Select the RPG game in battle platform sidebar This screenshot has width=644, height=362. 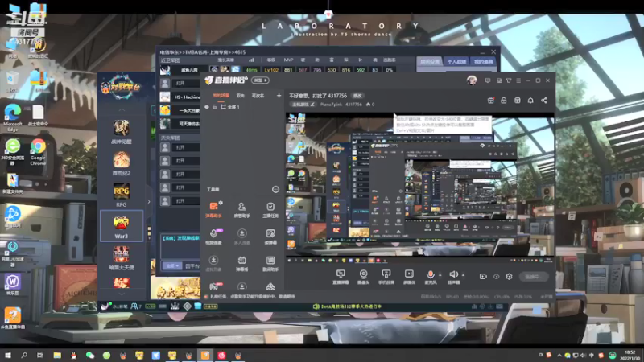122,195
